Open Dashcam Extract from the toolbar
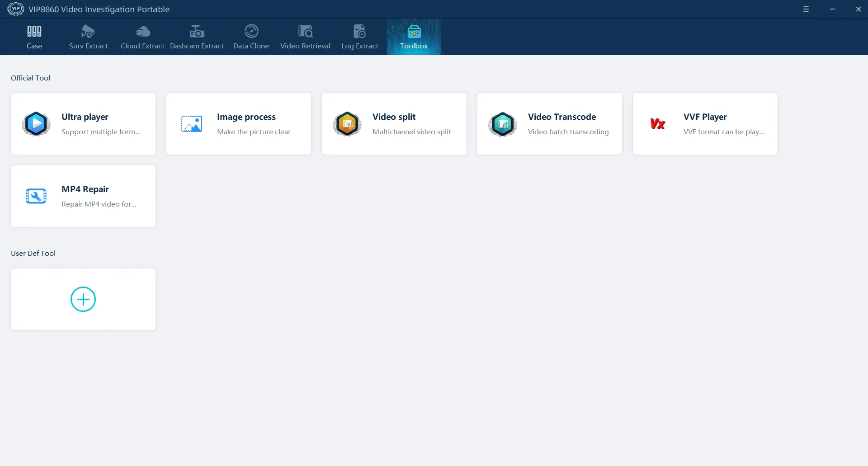 click(x=197, y=37)
